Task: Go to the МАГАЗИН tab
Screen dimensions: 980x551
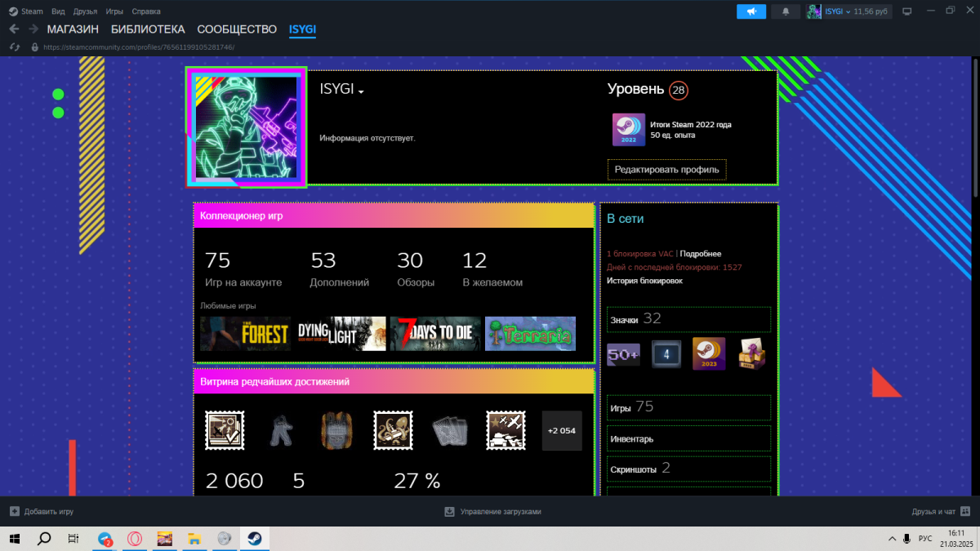Action: (73, 29)
